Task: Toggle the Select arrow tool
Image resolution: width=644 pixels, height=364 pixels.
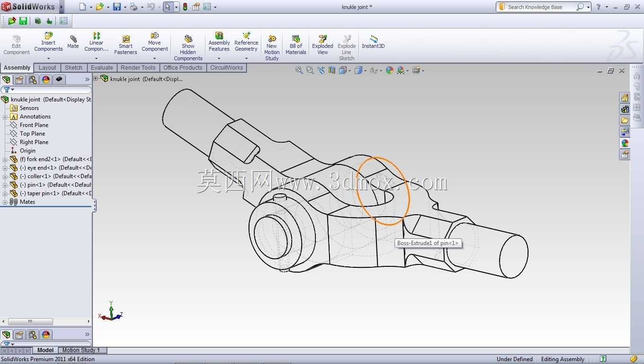Action: (168, 7)
